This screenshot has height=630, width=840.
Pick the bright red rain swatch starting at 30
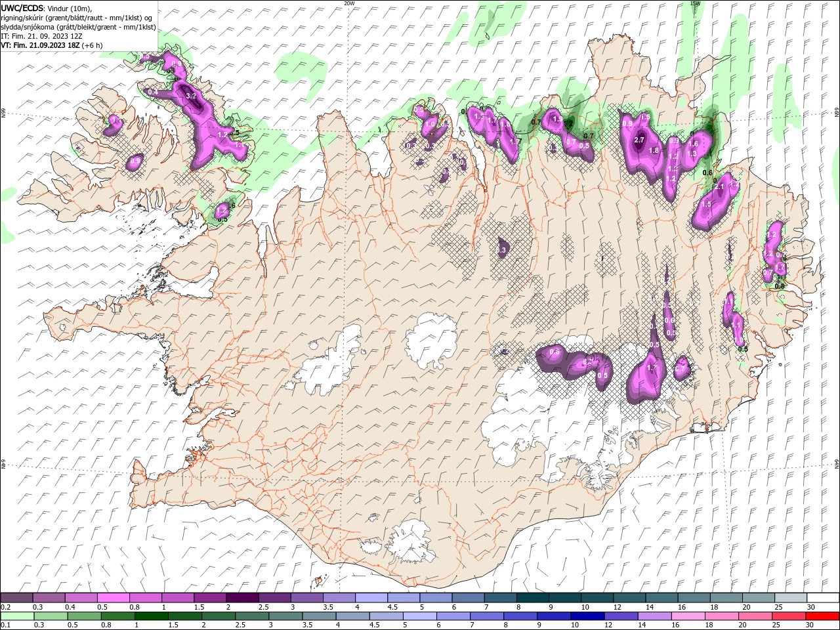pos(823,616)
